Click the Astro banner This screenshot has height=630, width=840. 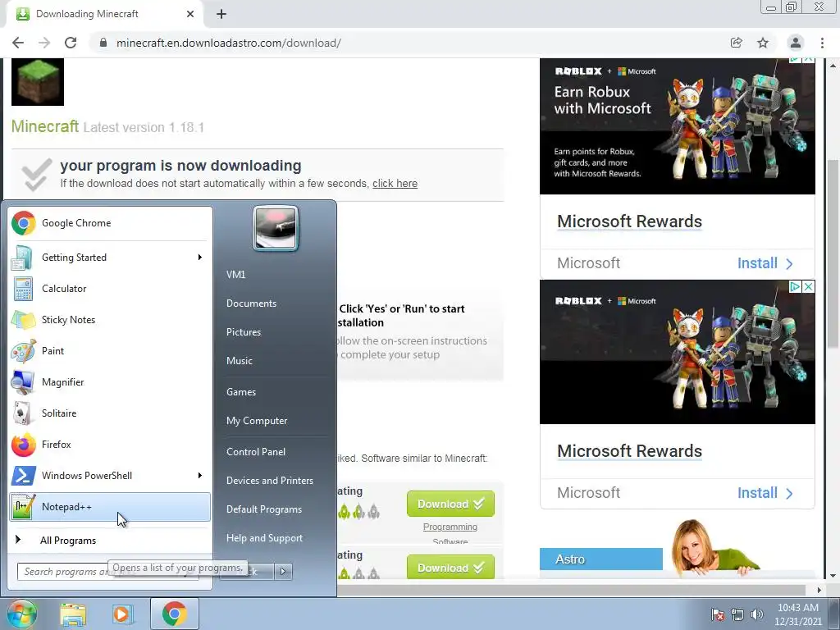[601, 559]
